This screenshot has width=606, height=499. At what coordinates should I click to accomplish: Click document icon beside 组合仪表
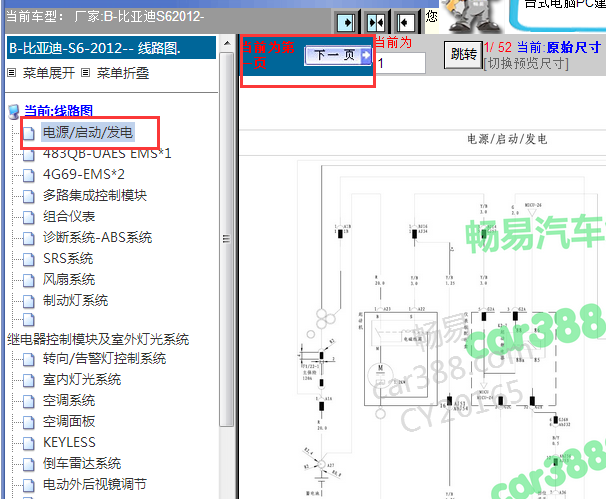[29, 217]
